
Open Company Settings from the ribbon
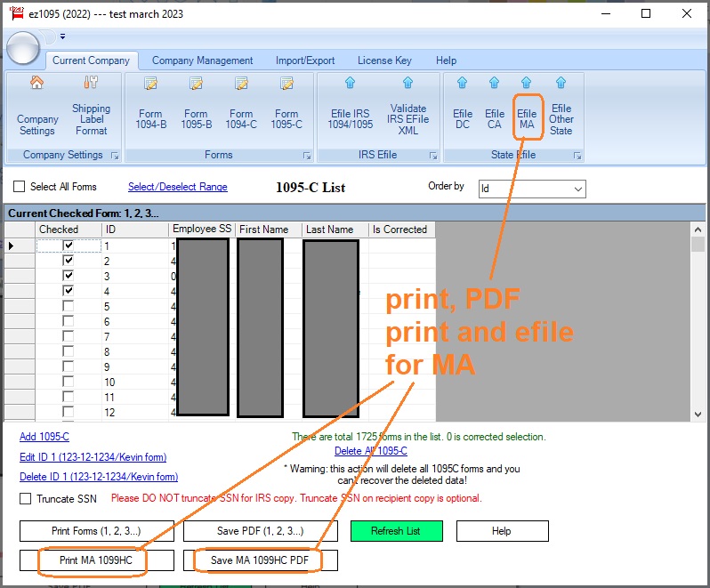tap(37, 109)
